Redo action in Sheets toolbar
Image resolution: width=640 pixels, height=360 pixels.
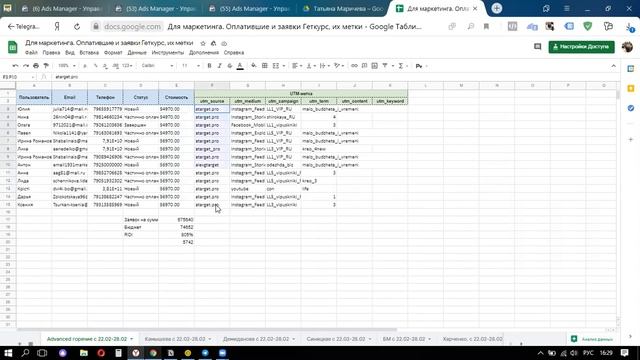(x=26, y=66)
